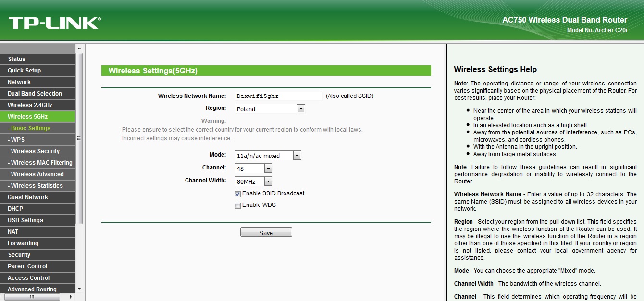Open Security menu item
The width and height of the screenshot is (644, 301).
pyautogui.click(x=37, y=254)
